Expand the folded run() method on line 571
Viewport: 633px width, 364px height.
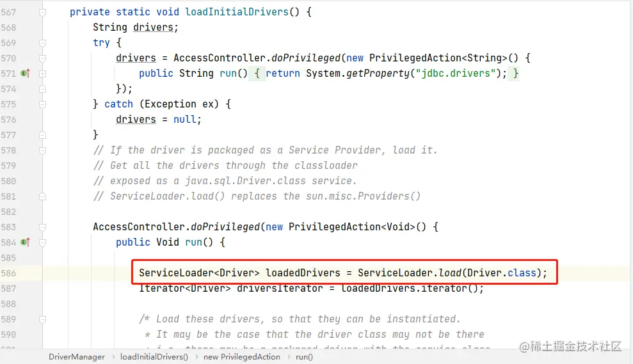tap(42, 74)
